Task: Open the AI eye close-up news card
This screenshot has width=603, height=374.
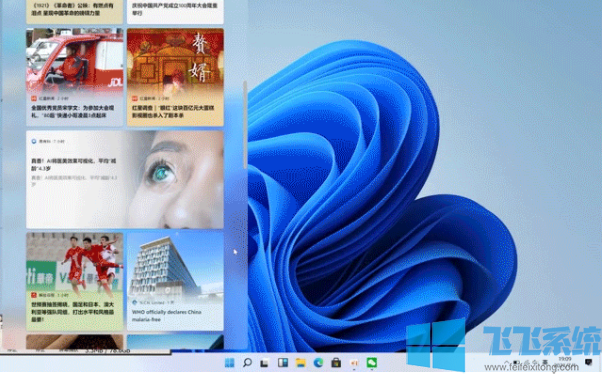Action: [125, 180]
